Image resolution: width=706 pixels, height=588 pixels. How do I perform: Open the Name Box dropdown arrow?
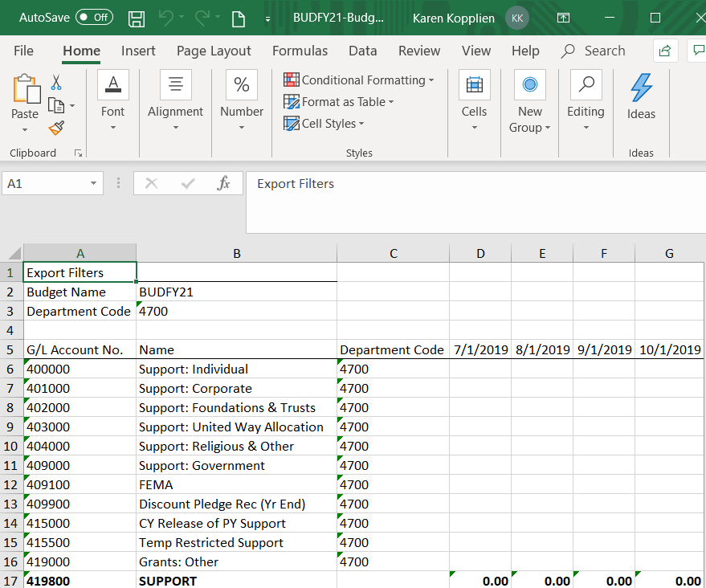94,184
